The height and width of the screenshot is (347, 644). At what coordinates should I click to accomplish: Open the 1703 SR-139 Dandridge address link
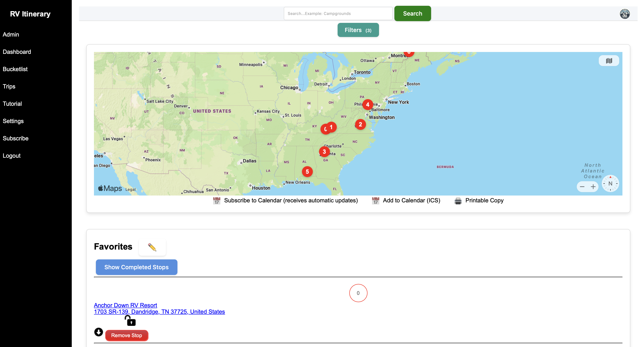pos(159,312)
